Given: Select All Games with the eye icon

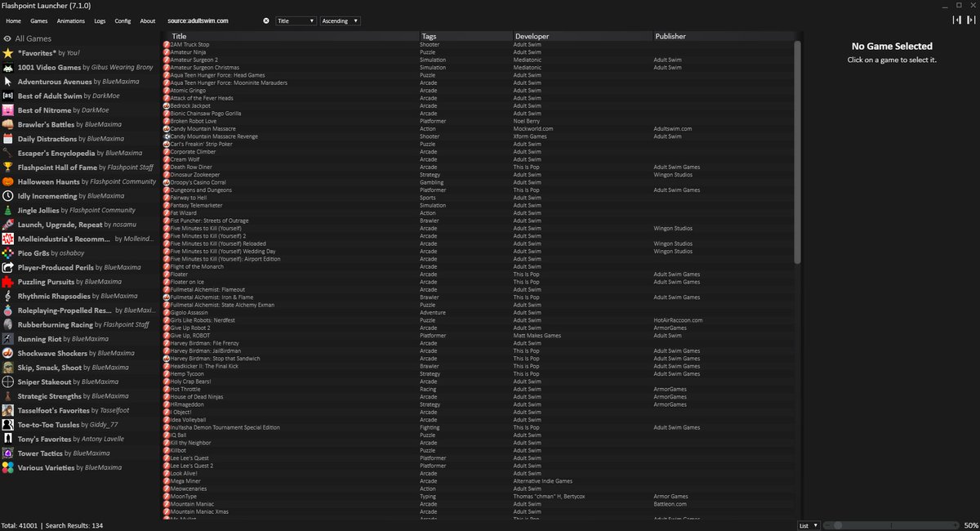Looking at the screenshot, I should 7,38.
